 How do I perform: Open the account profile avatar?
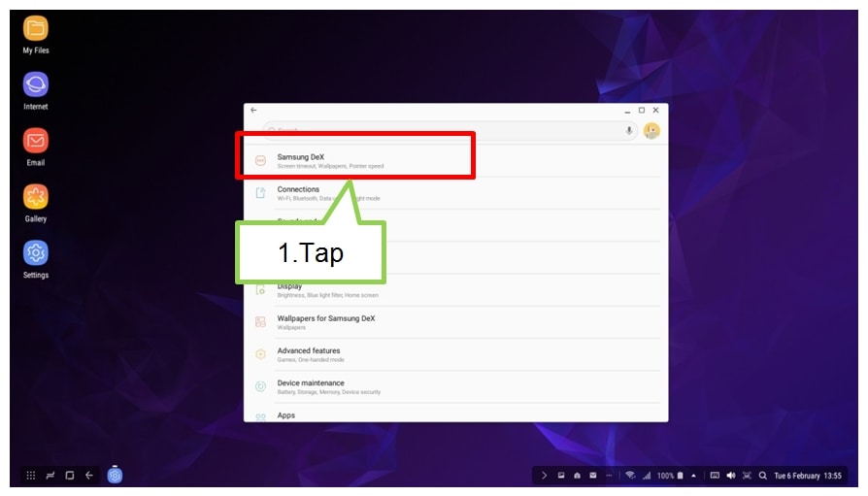click(x=652, y=131)
